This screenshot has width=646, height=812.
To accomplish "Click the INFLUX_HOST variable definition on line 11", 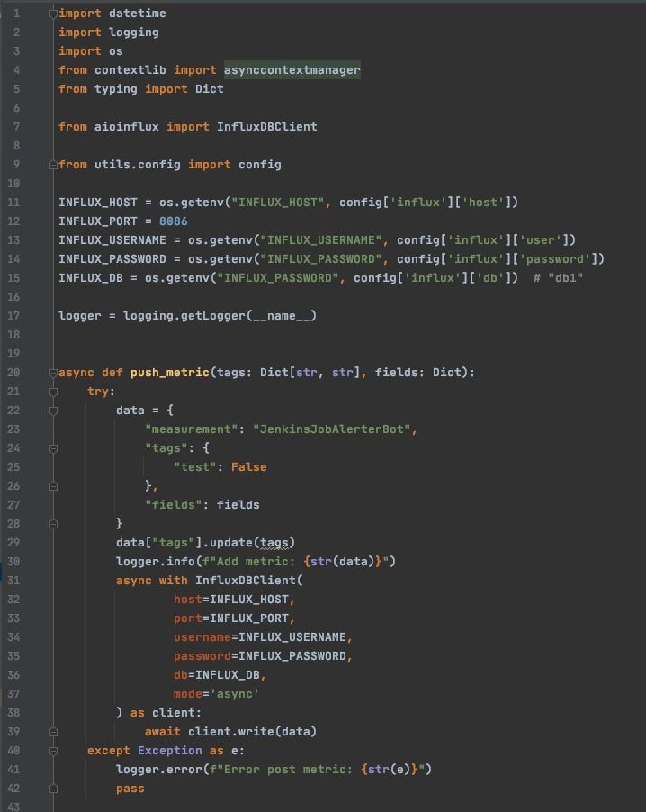I will pos(98,203).
